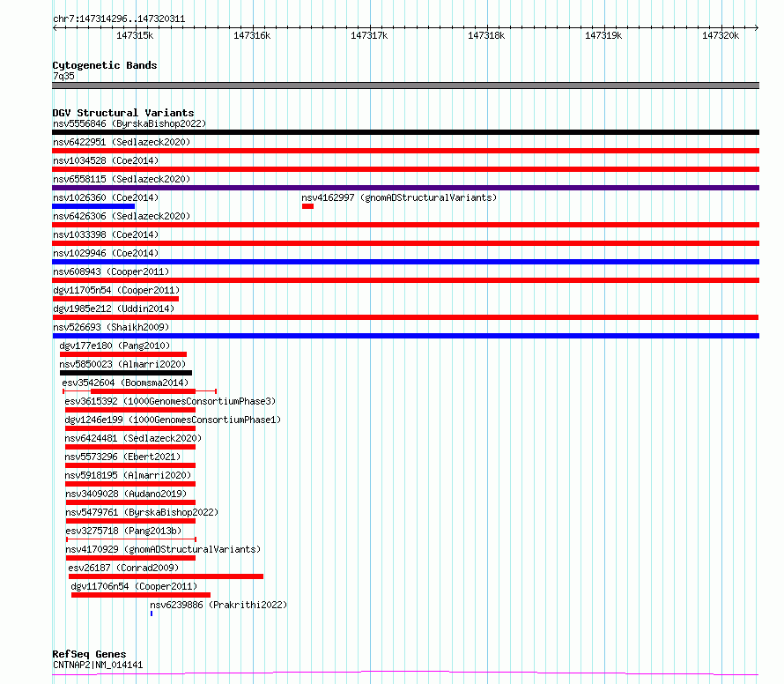Select the small red nsv4162997 feature bar
784x684 pixels.
307,206
